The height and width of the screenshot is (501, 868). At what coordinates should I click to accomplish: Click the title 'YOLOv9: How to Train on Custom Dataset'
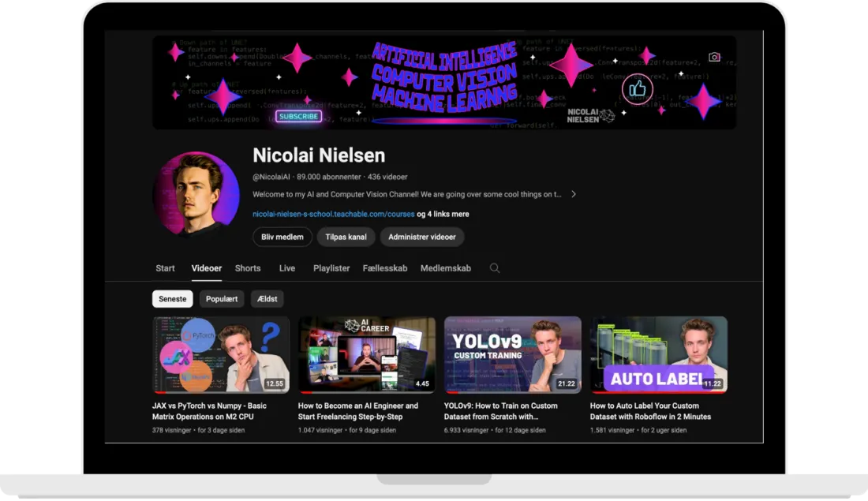[x=501, y=411]
